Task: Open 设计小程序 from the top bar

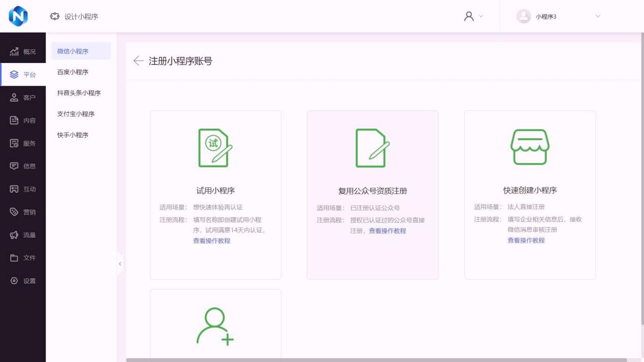Action: coord(74,17)
